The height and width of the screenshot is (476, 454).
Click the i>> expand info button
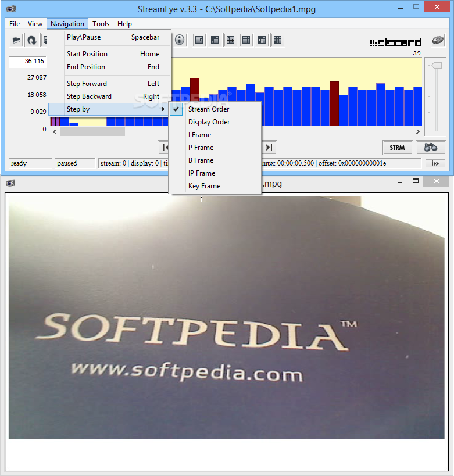[435, 163]
